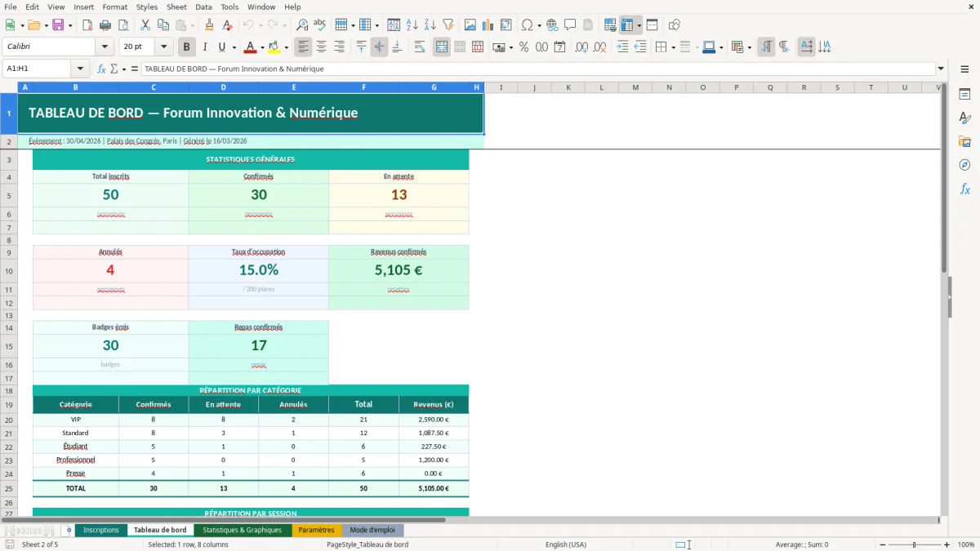Open the sidebar Navigator compass icon
Viewport: 980px width, 551px height.
pyautogui.click(x=964, y=165)
